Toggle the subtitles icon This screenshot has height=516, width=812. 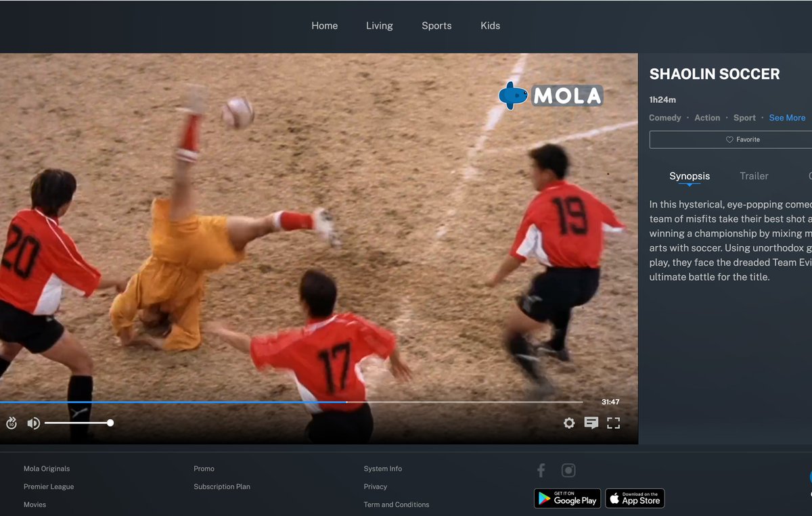pos(591,423)
